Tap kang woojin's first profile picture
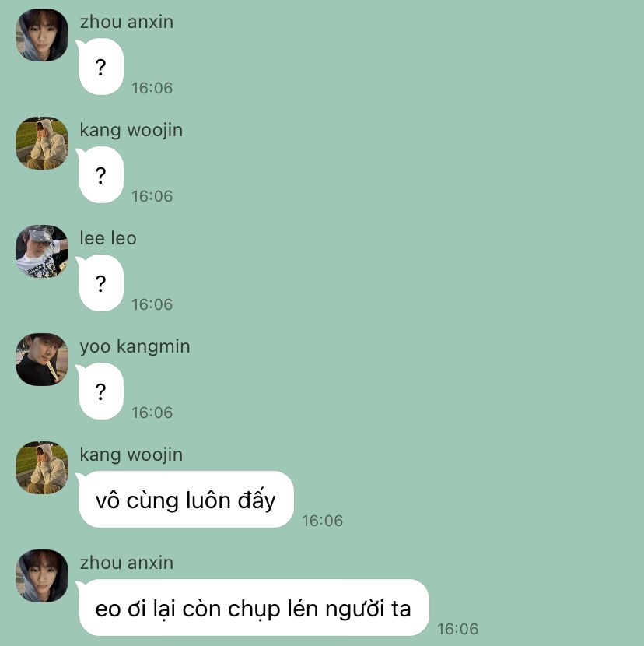 pyautogui.click(x=42, y=143)
